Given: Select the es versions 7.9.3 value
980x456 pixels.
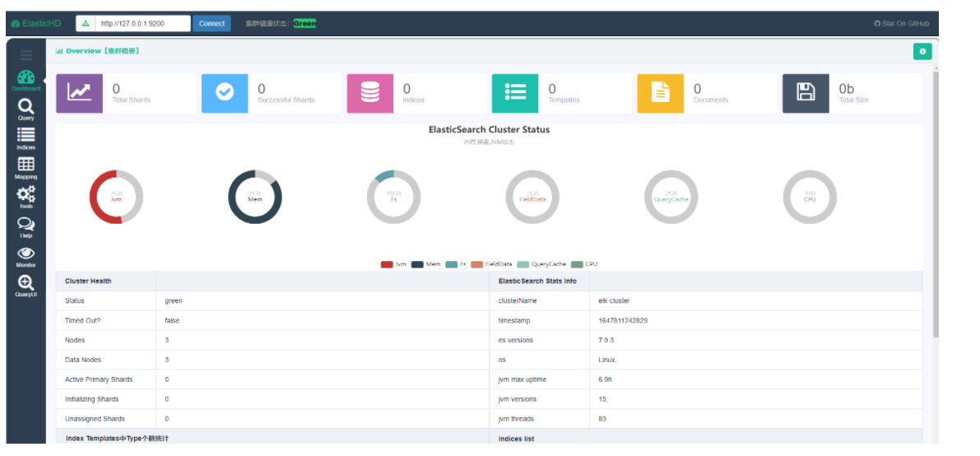Looking at the screenshot, I should coord(607,340).
